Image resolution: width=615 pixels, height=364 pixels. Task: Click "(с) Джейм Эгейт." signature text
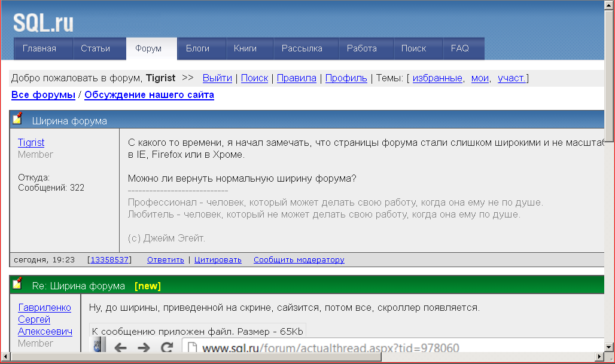[166, 238]
